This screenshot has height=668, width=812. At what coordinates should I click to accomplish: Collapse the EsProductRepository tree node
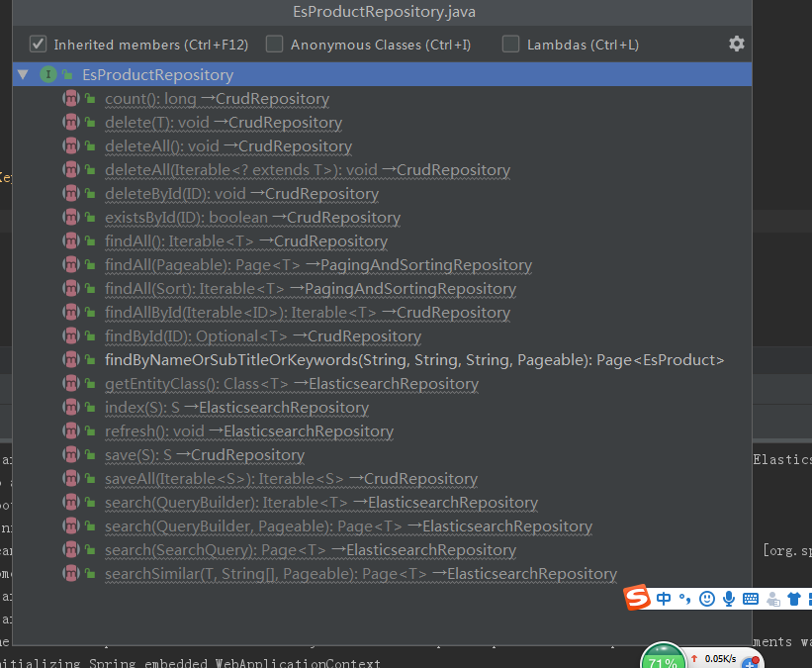pos(23,74)
